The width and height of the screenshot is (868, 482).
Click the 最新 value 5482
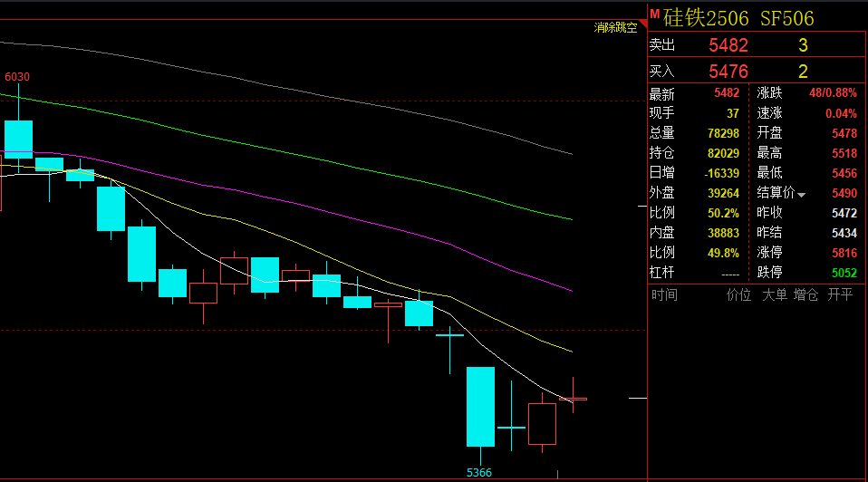pos(727,93)
